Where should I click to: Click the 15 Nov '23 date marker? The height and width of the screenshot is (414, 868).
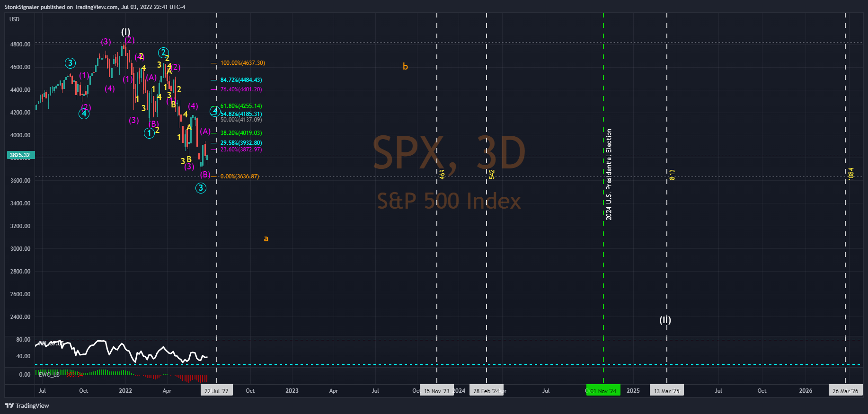coord(437,391)
